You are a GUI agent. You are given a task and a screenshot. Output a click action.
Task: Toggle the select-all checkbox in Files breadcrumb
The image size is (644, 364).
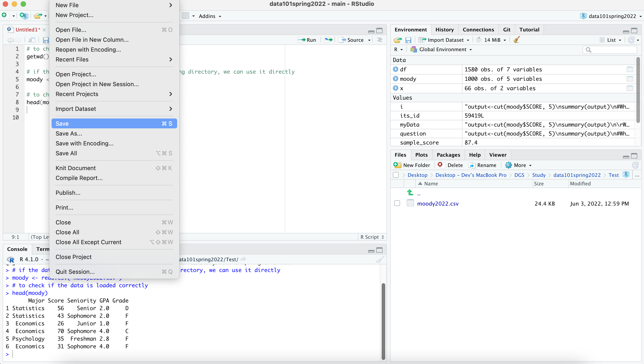(x=396, y=175)
